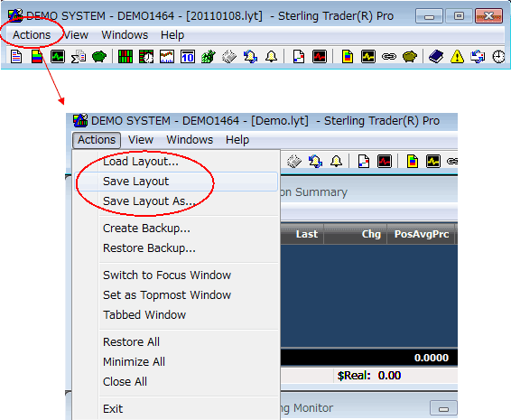The height and width of the screenshot is (420, 511).
Task: Open Windows menu in the Demo.lyt window
Action: pyautogui.click(x=190, y=140)
